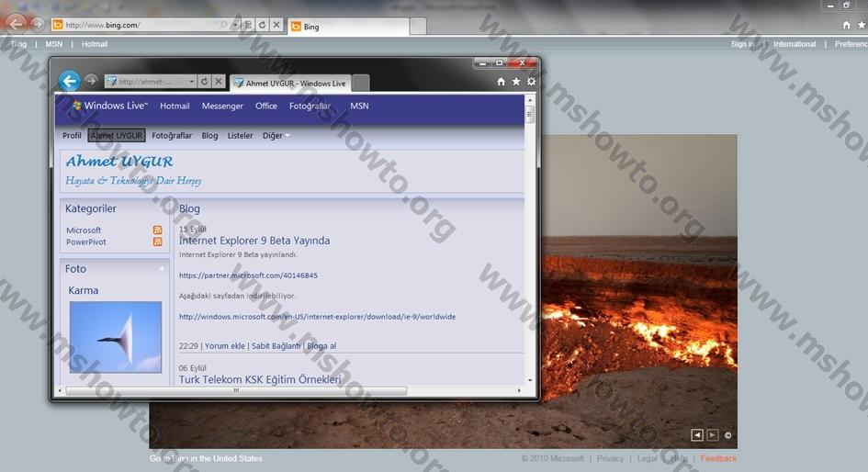Select Ahmet UYGUR - Windows Live tab
The width and height of the screenshot is (868, 472).
coord(290,83)
